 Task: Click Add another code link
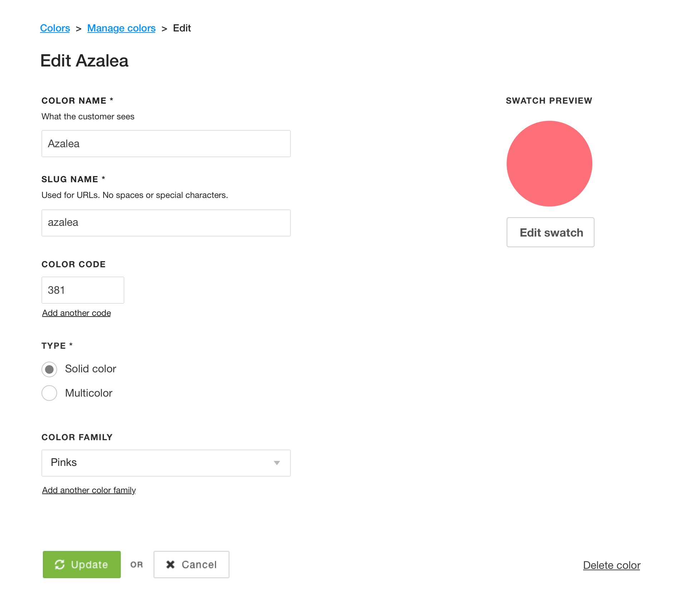pyautogui.click(x=76, y=312)
